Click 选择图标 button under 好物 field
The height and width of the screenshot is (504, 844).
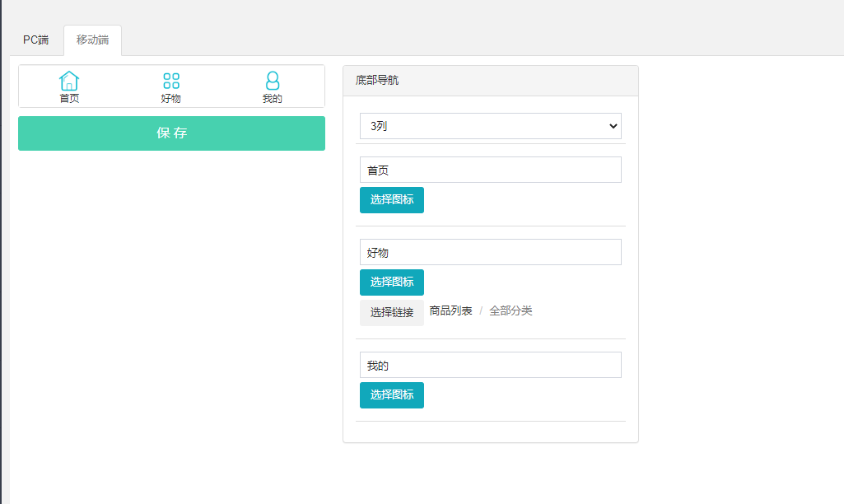tap(392, 282)
